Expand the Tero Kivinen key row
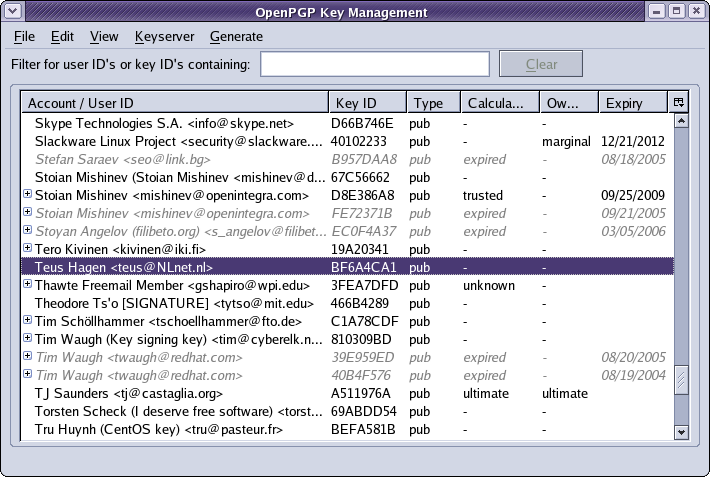 click(x=28, y=250)
